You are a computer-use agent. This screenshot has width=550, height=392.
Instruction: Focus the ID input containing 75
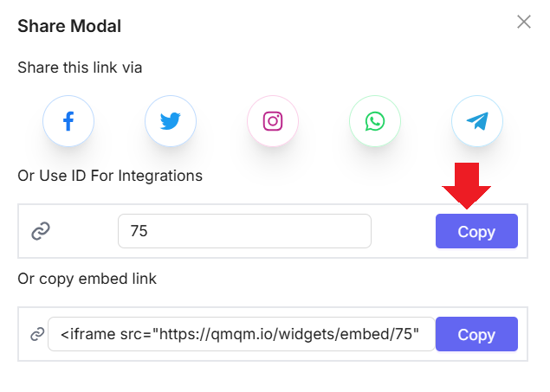[x=244, y=231]
